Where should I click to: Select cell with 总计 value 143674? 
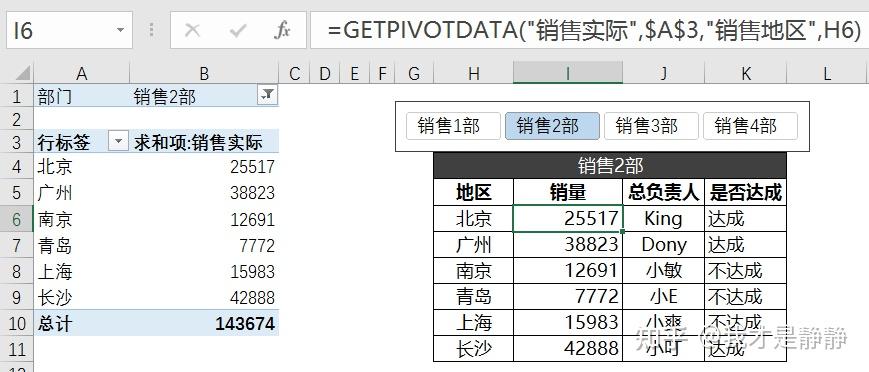point(204,323)
